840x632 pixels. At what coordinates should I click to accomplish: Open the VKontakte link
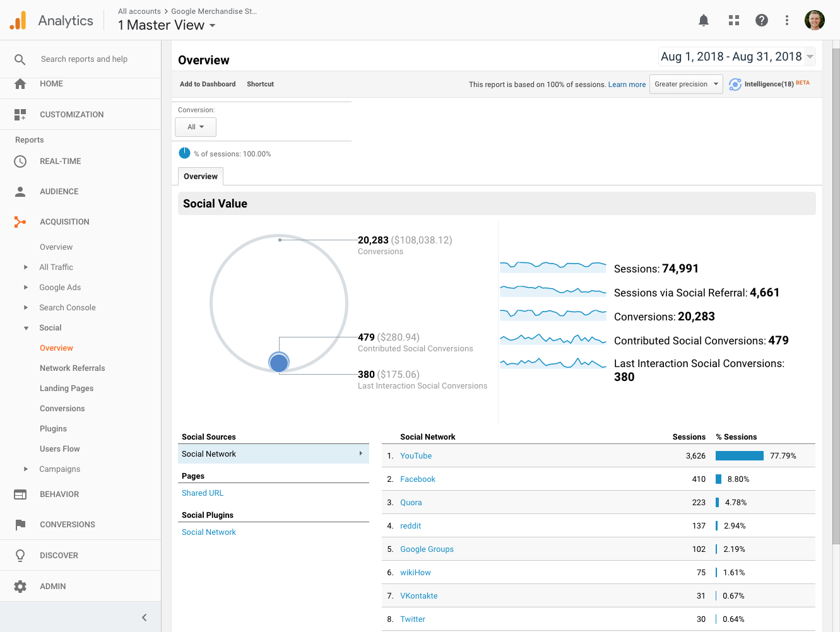pos(418,596)
